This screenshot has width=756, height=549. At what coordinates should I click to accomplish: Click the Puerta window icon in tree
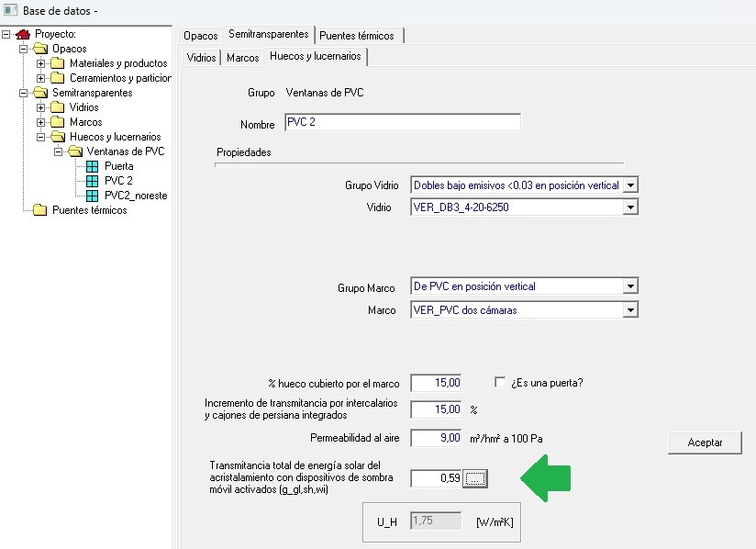click(x=92, y=166)
